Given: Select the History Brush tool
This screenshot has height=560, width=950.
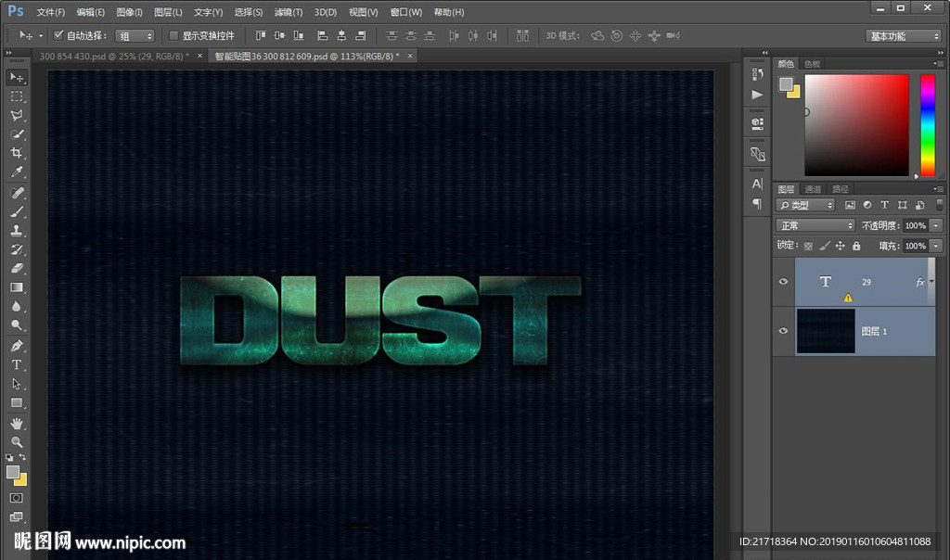Looking at the screenshot, I should coord(17,248).
